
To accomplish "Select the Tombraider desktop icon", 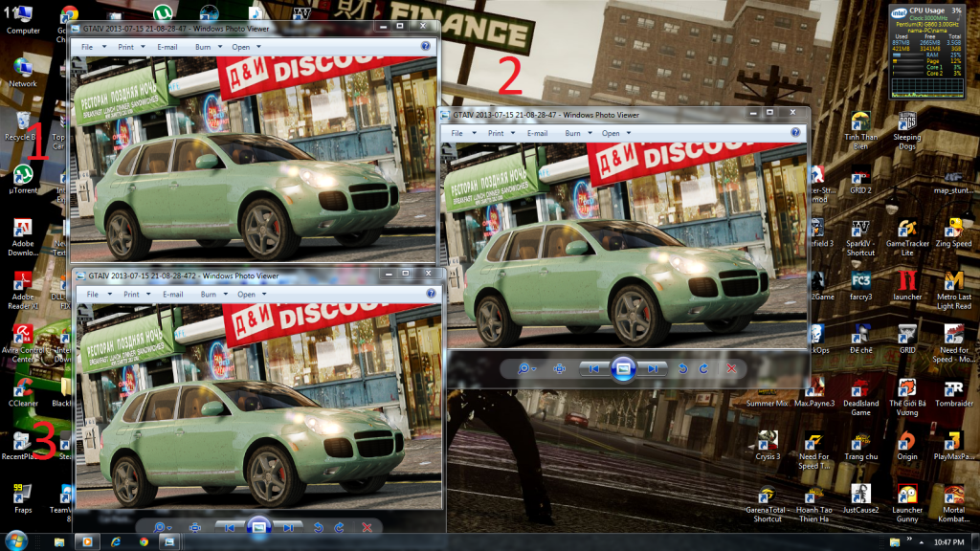I will pos(953,392).
